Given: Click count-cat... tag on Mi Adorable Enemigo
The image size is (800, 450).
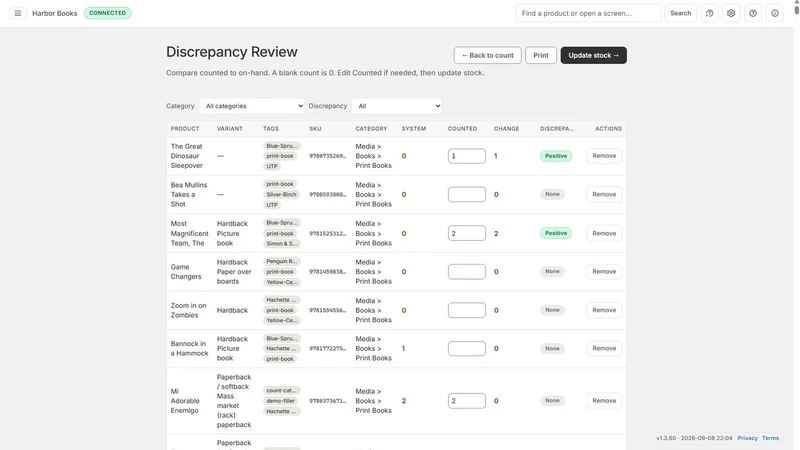Looking at the screenshot, I should [281, 390].
